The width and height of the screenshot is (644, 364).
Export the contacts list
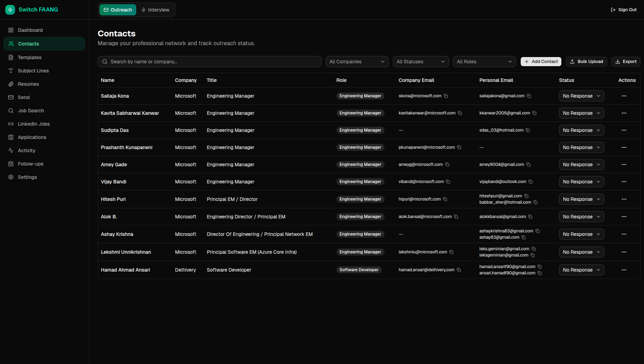(x=626, y=62)
